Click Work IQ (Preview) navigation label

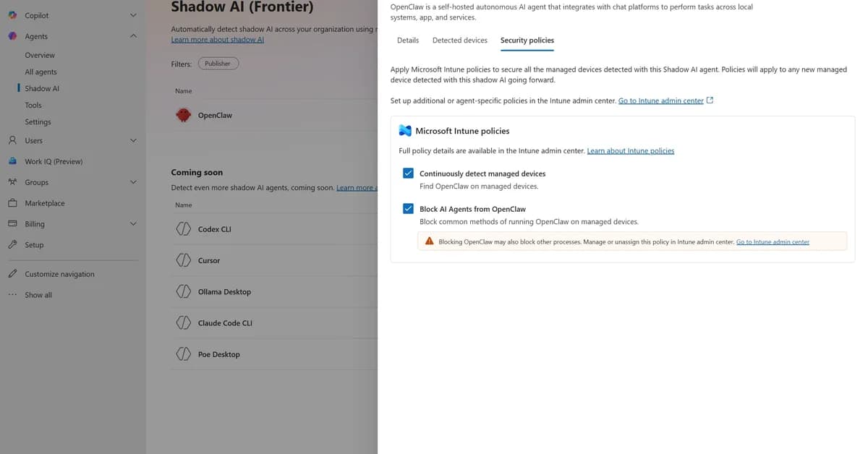click(x=54, y=161)
